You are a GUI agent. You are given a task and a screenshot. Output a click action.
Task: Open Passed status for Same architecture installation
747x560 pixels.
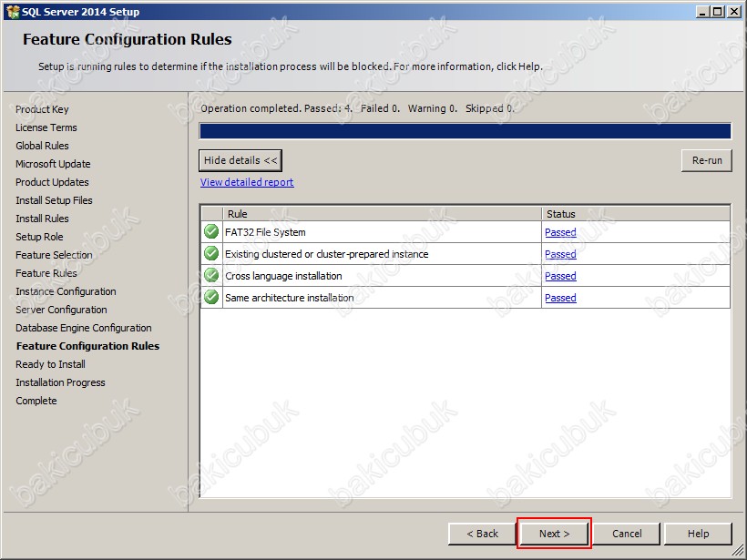[x=560, y=298]
